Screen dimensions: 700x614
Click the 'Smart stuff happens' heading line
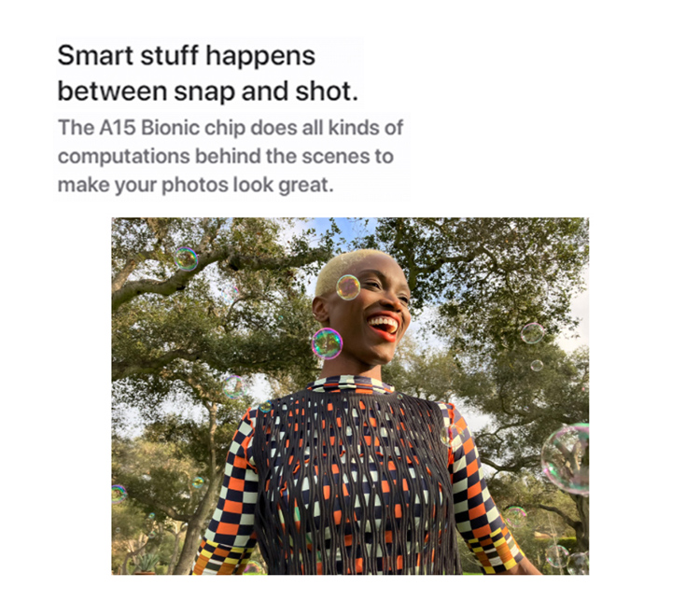click(x=186, y=56)
